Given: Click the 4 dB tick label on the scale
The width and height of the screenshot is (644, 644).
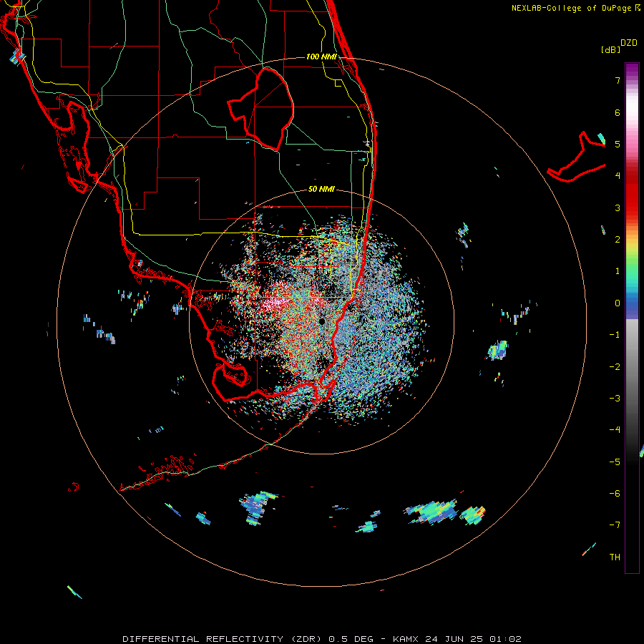Looking at the screenshot, I should tap(618, 176).
